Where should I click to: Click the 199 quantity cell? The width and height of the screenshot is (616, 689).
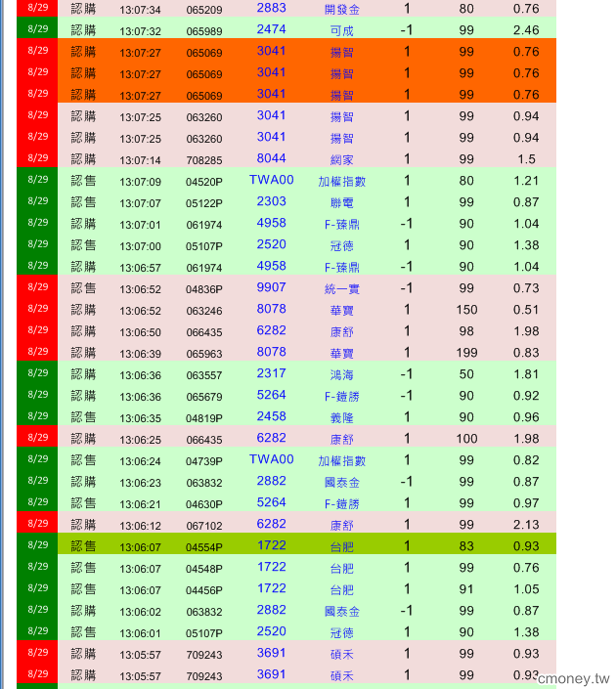(466, 353)
